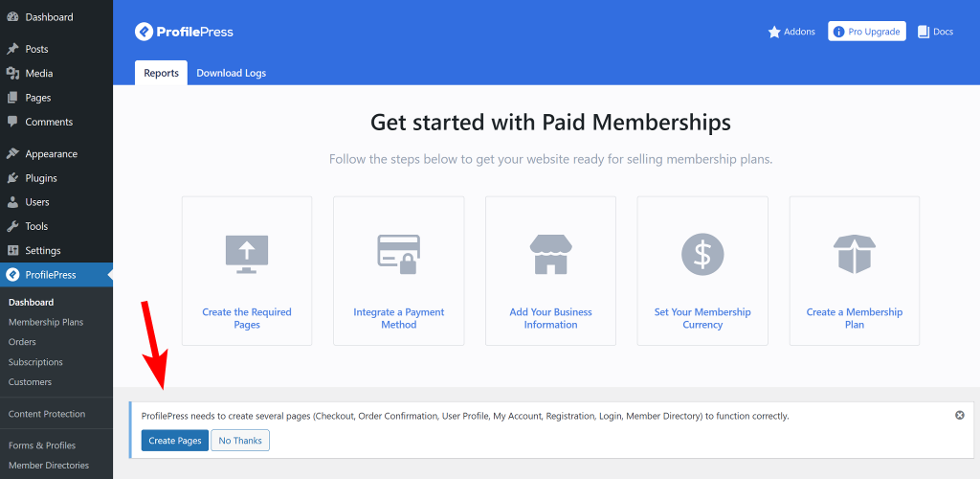This screenshot has height=479, width=980.
Task: Click the ProfilePress icon in the sidebar menu
Action: [12, 275]
